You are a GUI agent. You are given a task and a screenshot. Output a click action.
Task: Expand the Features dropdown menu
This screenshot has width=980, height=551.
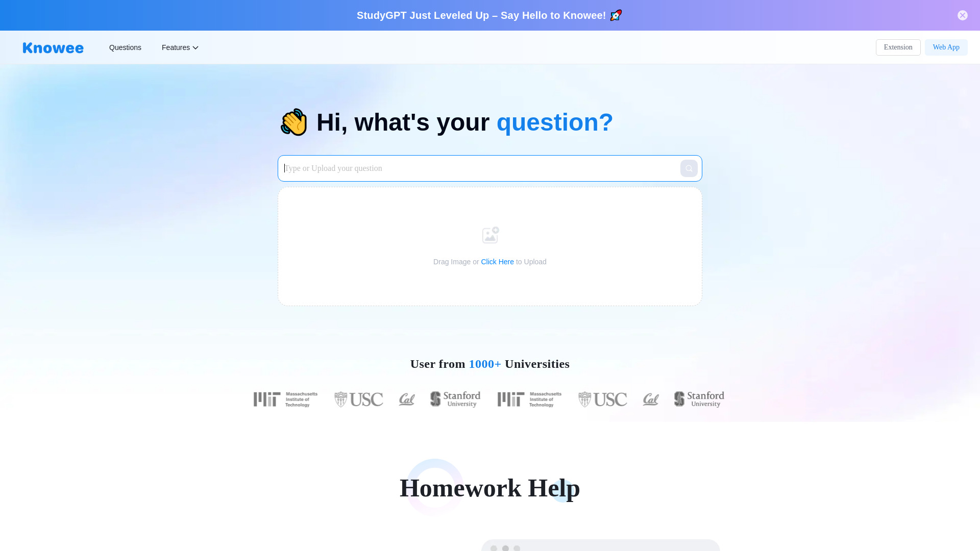coord(180,47)
